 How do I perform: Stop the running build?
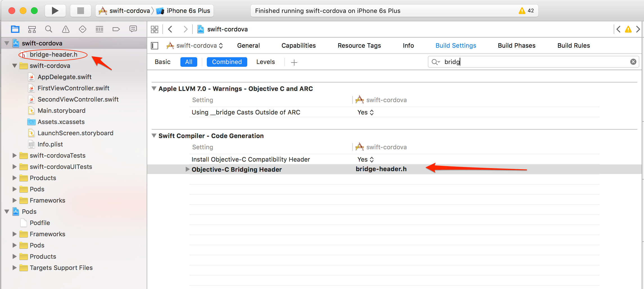coord(81,11)
